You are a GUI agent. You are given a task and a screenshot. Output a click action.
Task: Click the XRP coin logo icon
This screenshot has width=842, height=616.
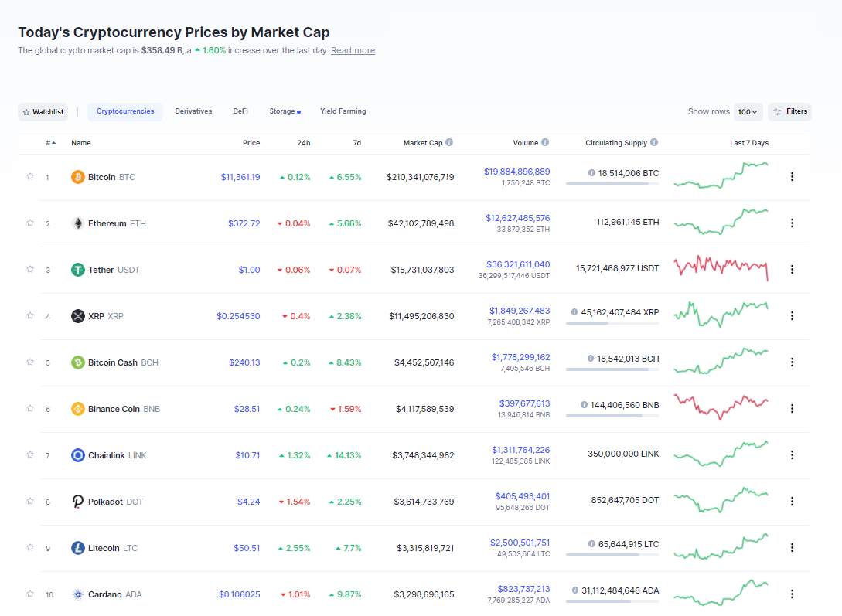(x=78, y=316)
